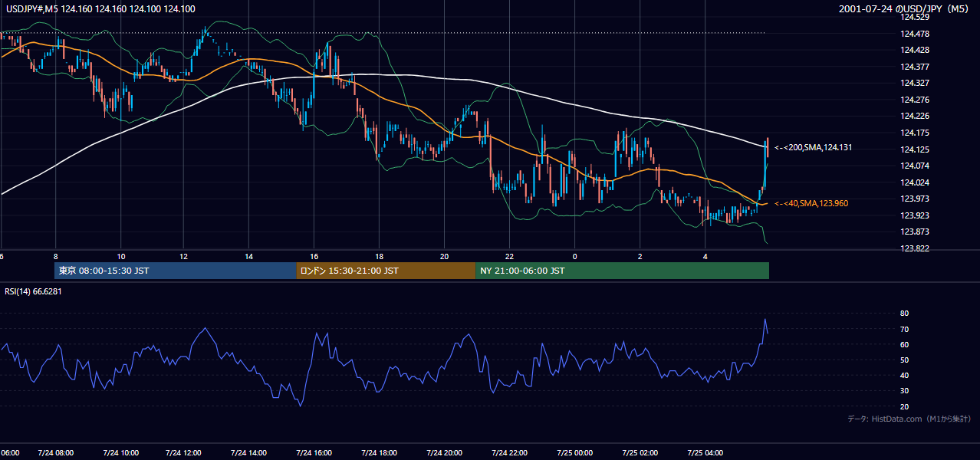
Task: Click the bottom time label 7/25 02:00
Action: (x=640, y=453)
